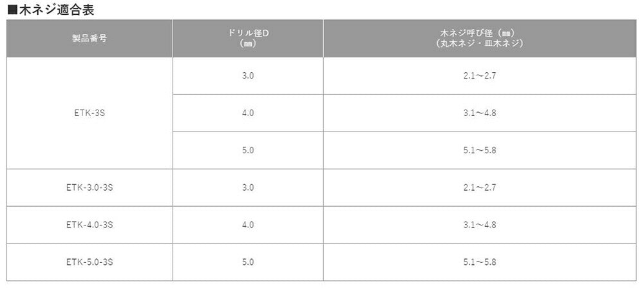Viewport: 644px width, 288px height.
Task: Select drill diameter 3.0 under ETK-3S
Action: [248, 75]
